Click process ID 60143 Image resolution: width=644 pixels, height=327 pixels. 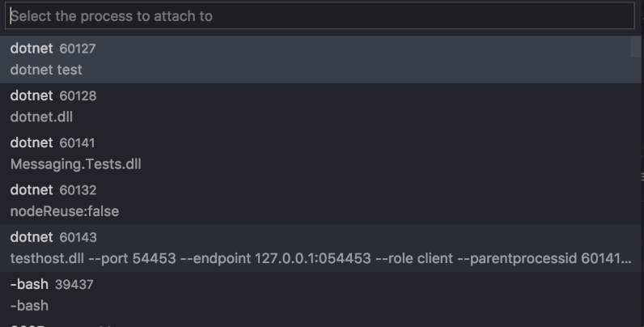point(78,237)
